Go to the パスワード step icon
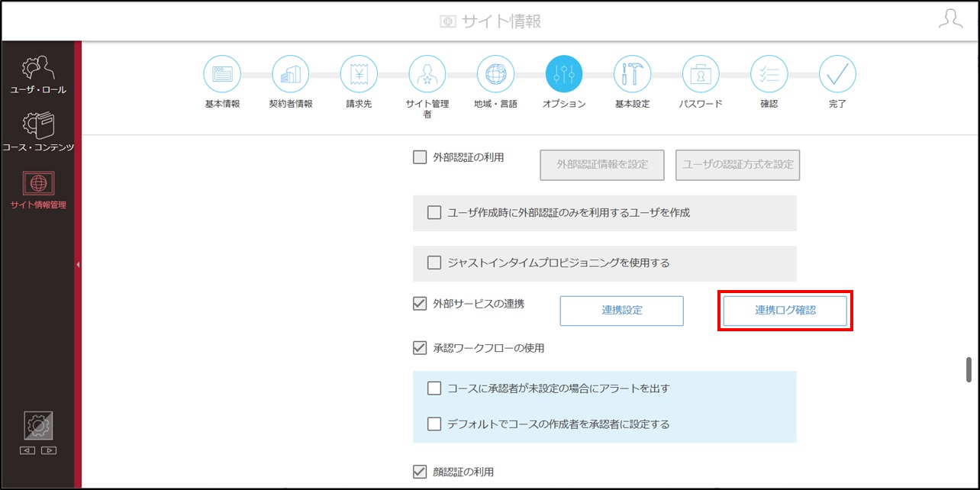This screenshot has width=980, height=490. tap(701, 74)
